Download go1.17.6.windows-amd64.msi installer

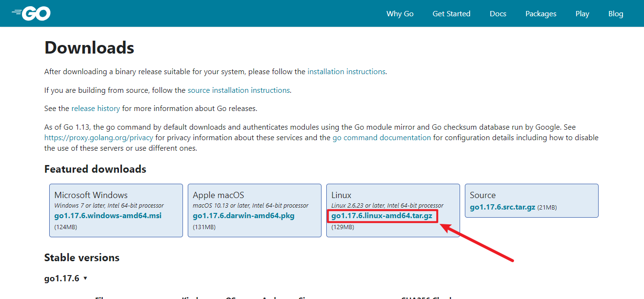108,215
